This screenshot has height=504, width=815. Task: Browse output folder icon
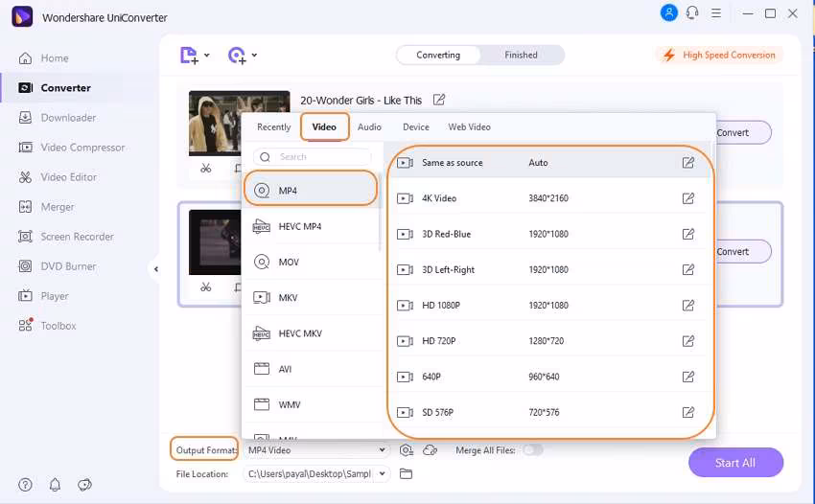click(406, 474)
